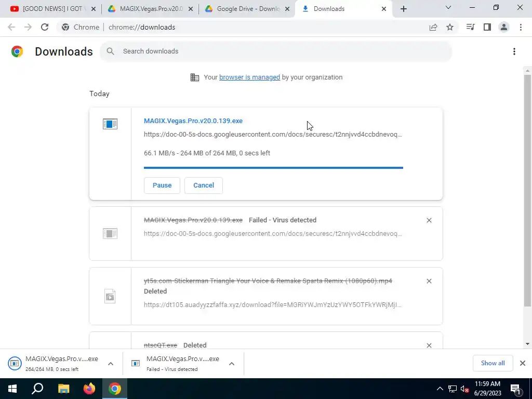532x399 pixels.
Task: Click Show all downloads button
Action: click(493, 363)
